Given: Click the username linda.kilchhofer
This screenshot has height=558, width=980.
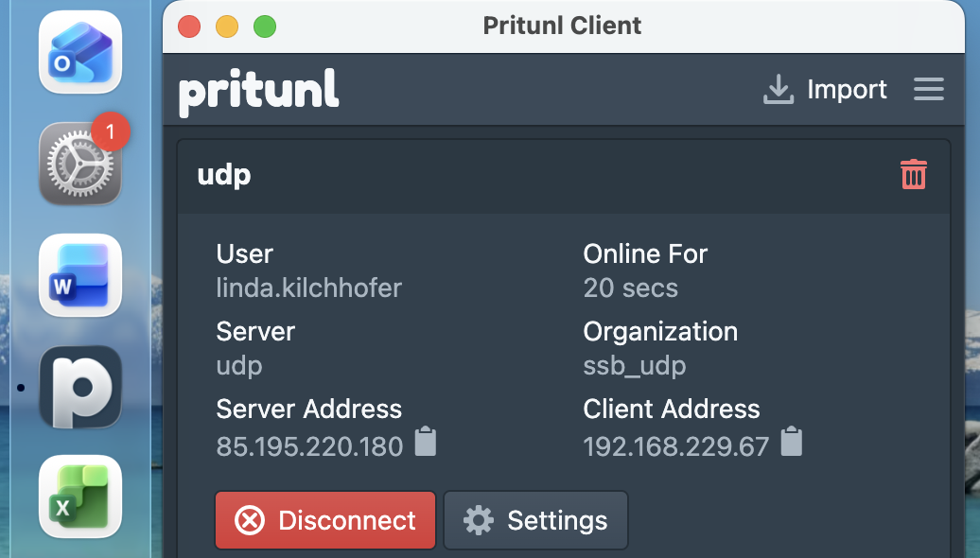Looking at the screenshot, I should pyautogui.click(x=308, y=288).
